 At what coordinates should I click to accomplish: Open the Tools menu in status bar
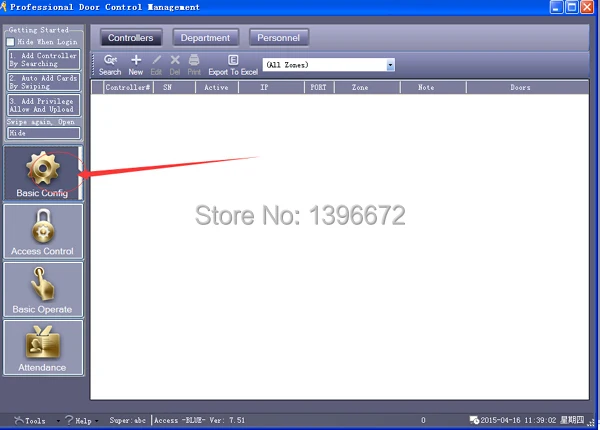pos(37,420)
